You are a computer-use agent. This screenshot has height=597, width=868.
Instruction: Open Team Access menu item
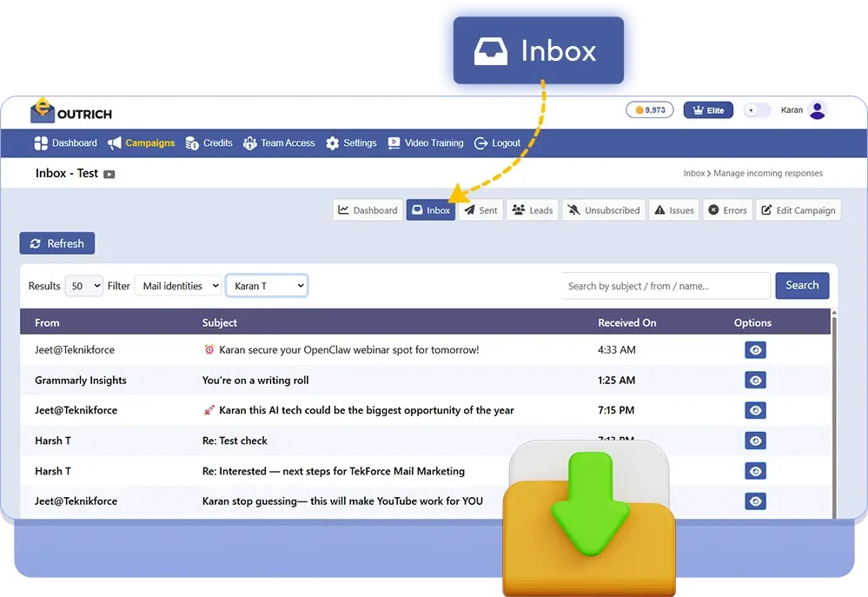coord(279,143)
